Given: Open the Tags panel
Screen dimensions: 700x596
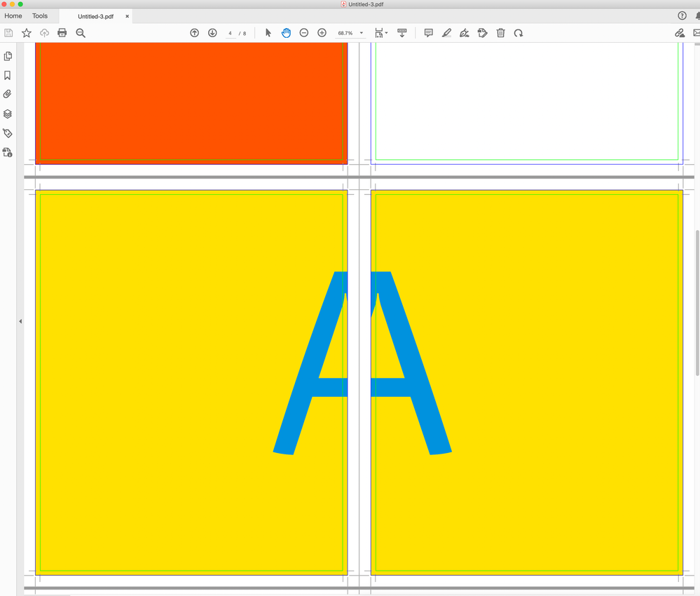Looking at the screenshot, I should pyautogui.click(x=8, y=133).
